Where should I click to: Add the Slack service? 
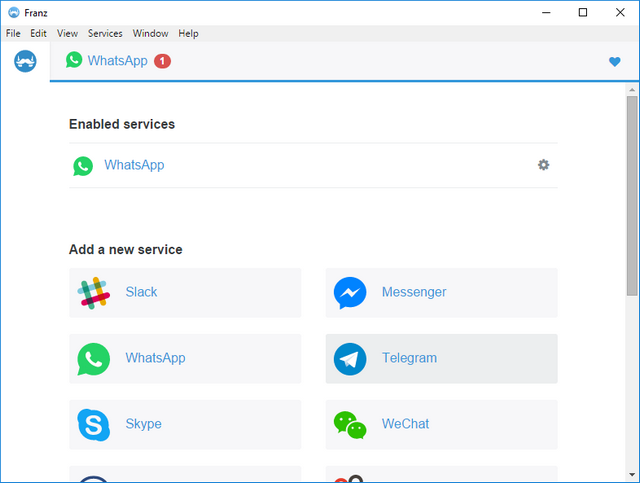click(185, 293)
